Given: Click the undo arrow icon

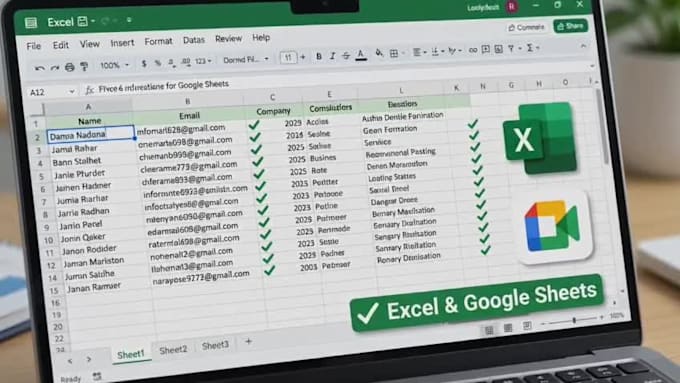Looking at the screenshot, I should [39, 69].
